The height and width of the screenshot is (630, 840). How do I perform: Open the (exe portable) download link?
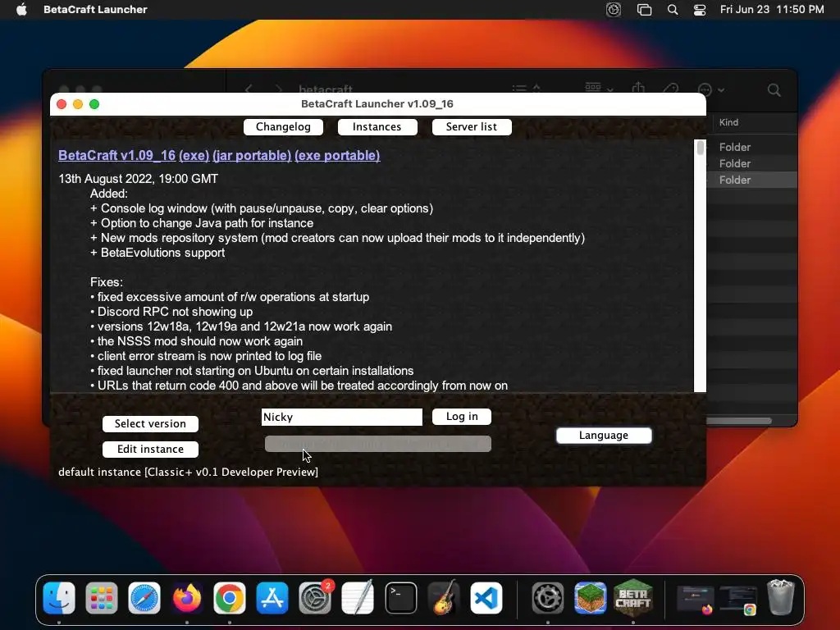tap(337, 155)
